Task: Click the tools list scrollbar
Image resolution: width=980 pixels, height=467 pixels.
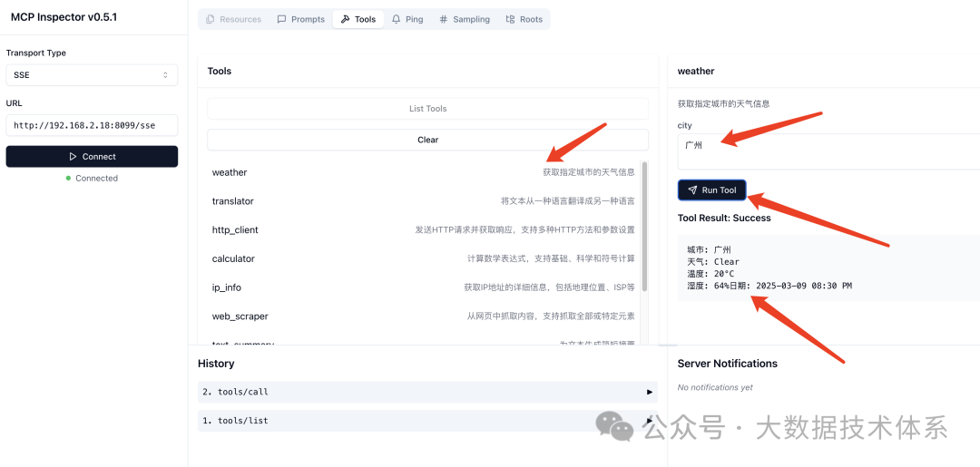Action: point(644,226)
